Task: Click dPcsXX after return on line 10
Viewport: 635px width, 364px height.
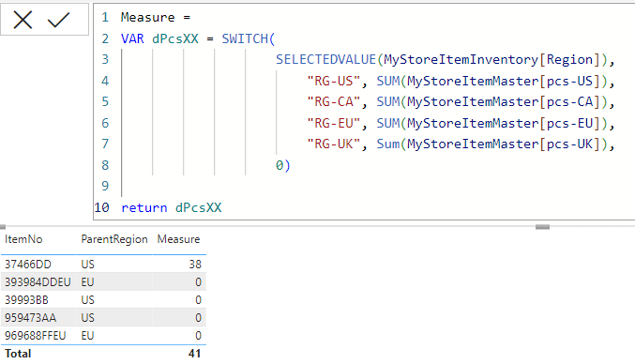Action: point(199,207)
